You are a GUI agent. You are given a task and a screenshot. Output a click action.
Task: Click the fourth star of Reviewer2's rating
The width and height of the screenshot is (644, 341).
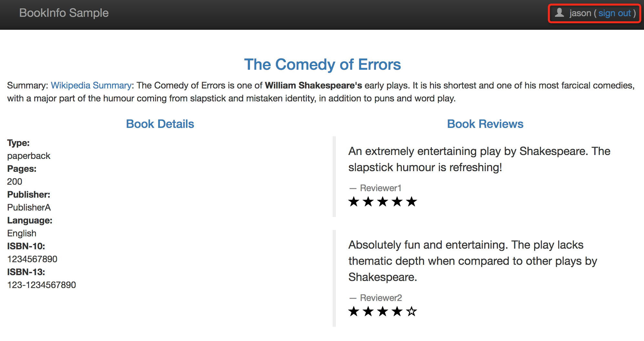(x=397, y=312)
